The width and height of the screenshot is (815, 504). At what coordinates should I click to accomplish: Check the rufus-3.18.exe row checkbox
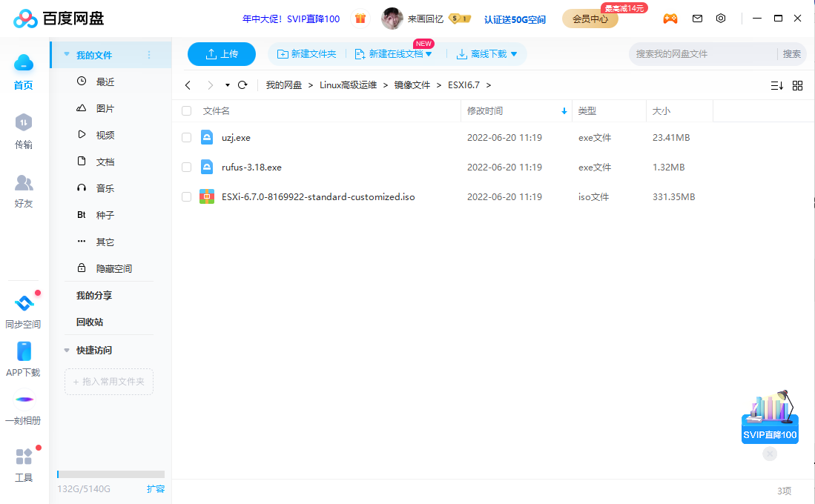(187, 167)
